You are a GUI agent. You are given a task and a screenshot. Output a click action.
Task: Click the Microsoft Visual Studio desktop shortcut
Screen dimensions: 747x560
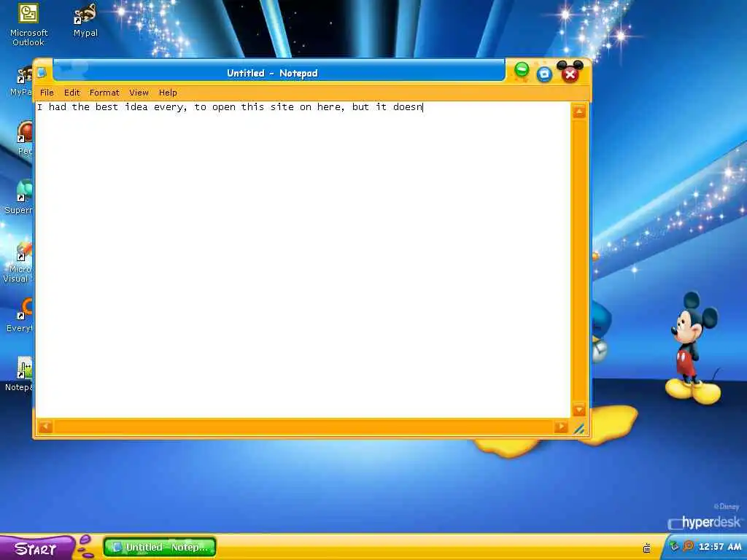point(18,262)
